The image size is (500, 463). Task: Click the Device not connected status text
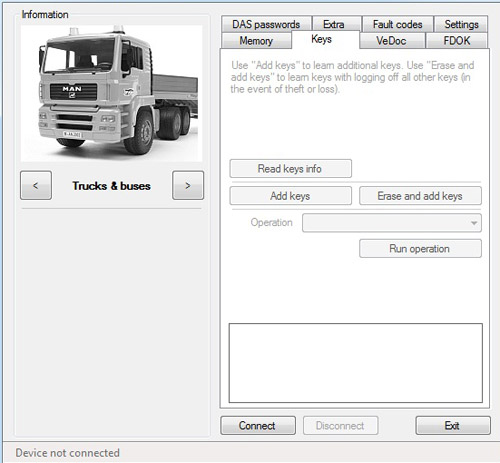point(67,453)
